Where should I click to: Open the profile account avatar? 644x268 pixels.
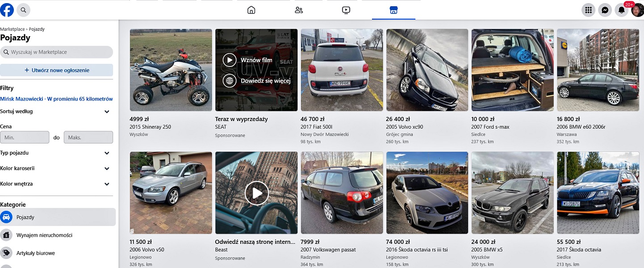[x=637, y=10]
